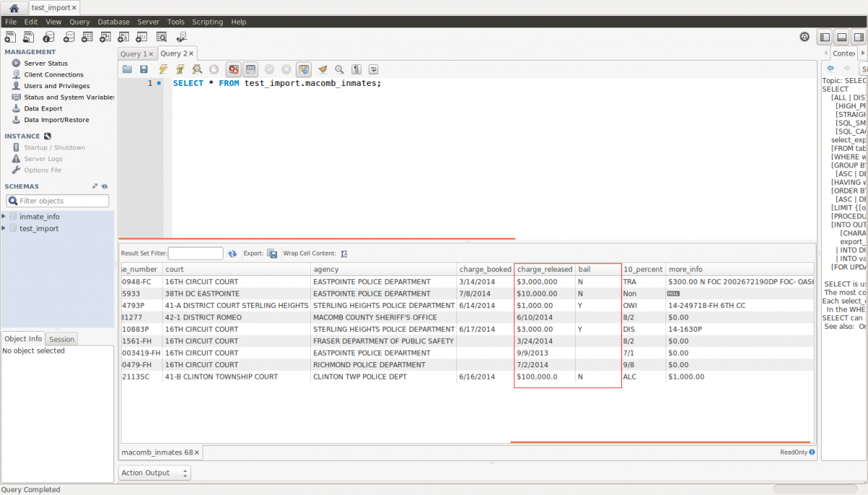Click the Export recordset icon
Screen dimensions: 868x495
pyautogui.click(x=272, y=254)
